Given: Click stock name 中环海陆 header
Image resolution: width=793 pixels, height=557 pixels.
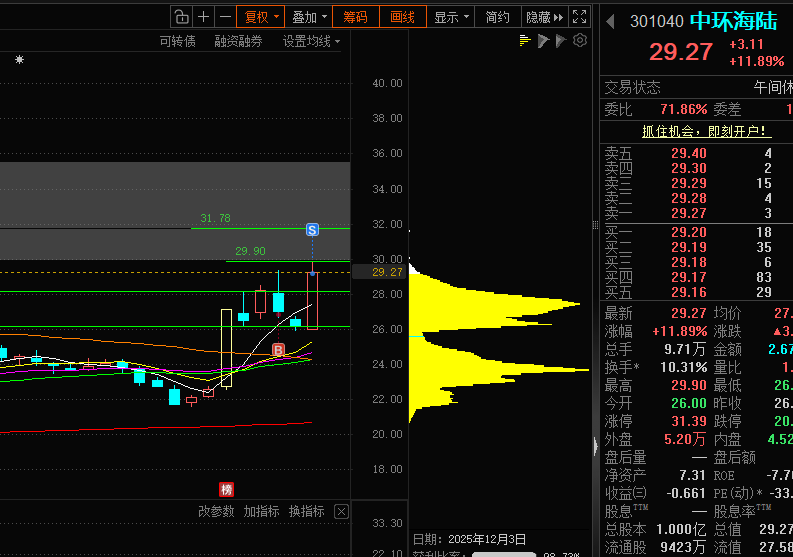Looking at the screenshot, I should (x=734, y=21).
